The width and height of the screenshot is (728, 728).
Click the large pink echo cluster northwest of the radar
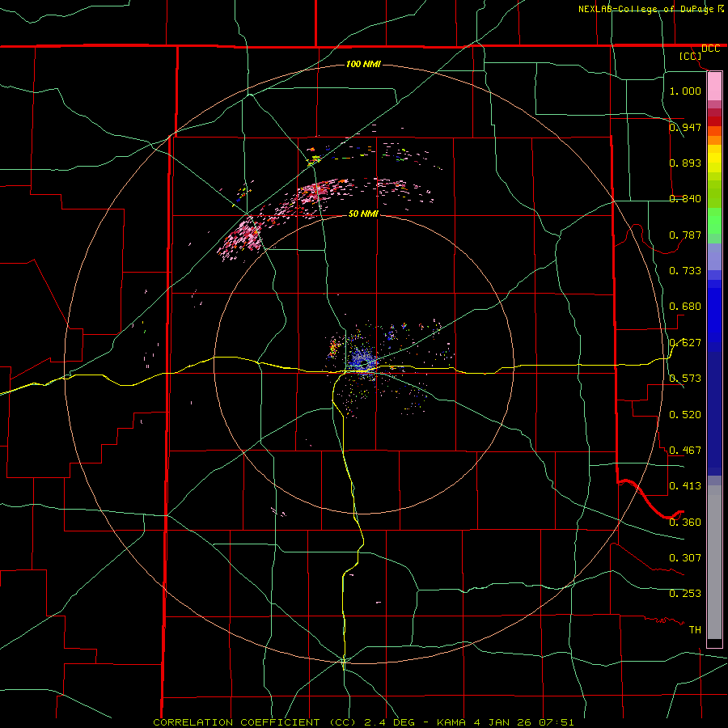[x=241, y=238]
